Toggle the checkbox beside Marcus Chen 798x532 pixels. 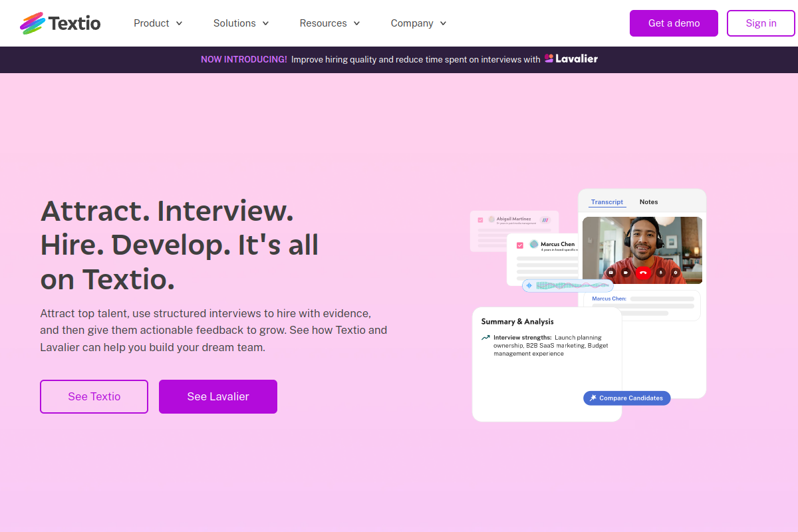520,245
